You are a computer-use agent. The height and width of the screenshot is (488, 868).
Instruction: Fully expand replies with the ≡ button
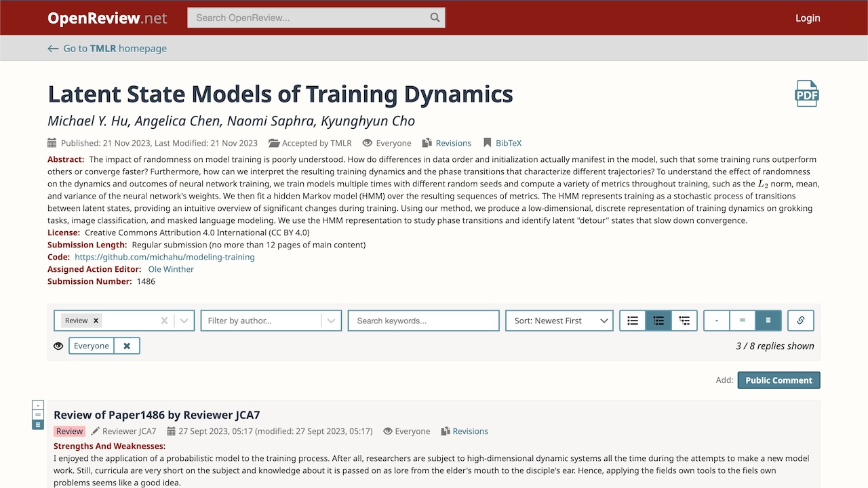[x=768, y=321]
